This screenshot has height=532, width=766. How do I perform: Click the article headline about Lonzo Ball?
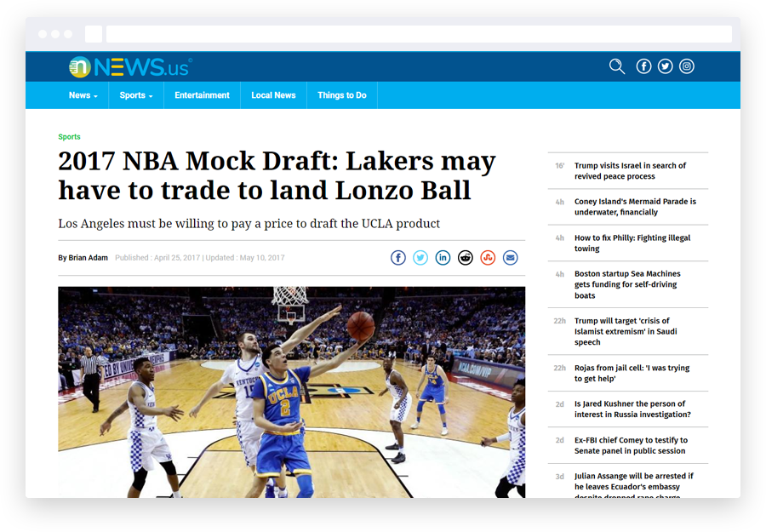[277, 175]
